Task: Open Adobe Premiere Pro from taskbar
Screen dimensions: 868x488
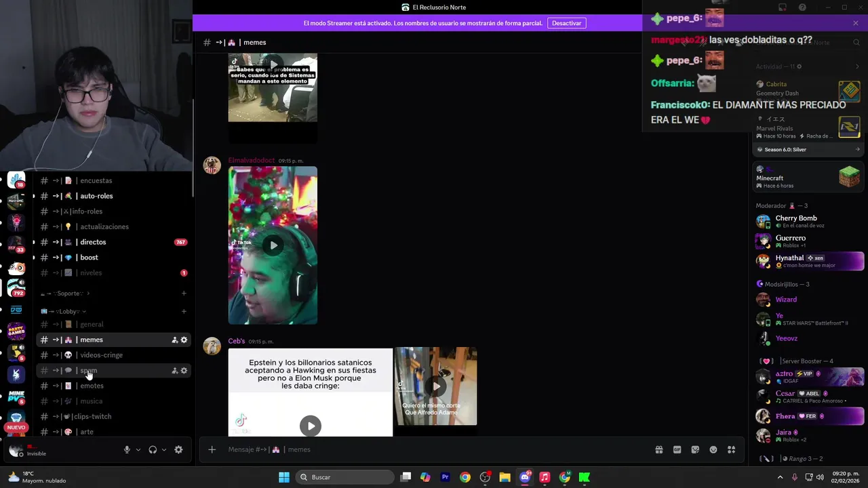Action: (x=445, y=477)
